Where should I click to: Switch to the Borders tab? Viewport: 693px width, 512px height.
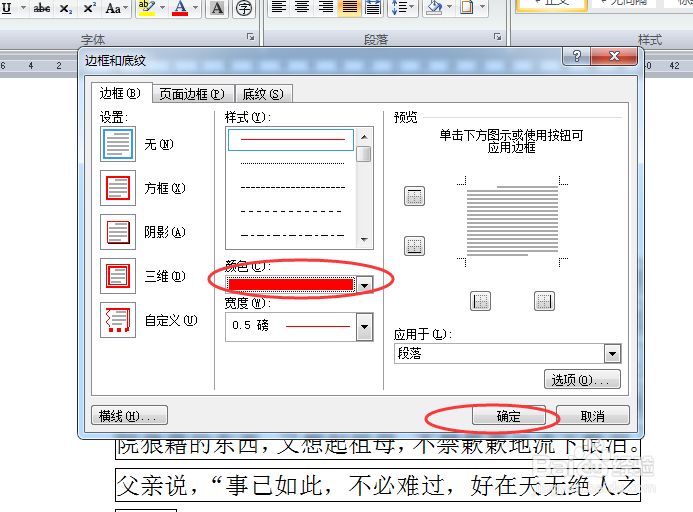coord(120,93)
